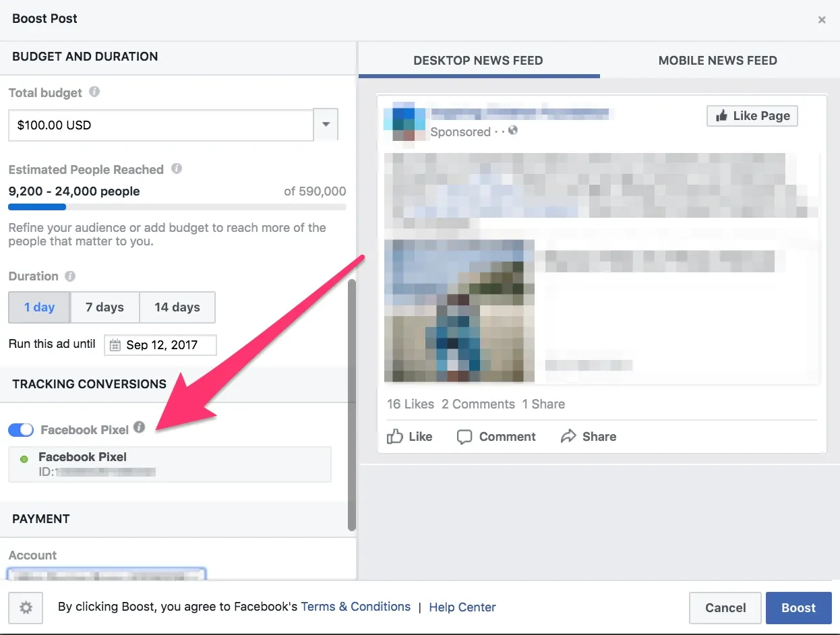Select the 7 days duration option

pyautogui.click(x=104, y=307)
